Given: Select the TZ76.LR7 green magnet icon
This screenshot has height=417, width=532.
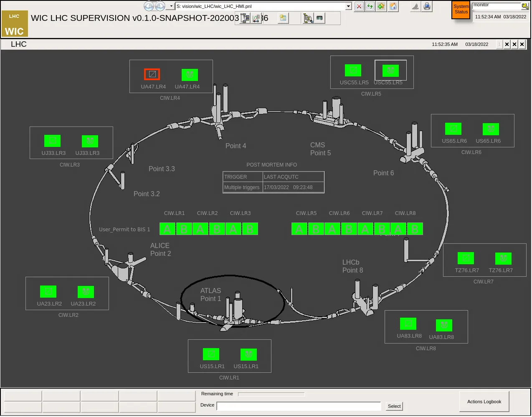Looking at the screenshot, I should (503, 258).
